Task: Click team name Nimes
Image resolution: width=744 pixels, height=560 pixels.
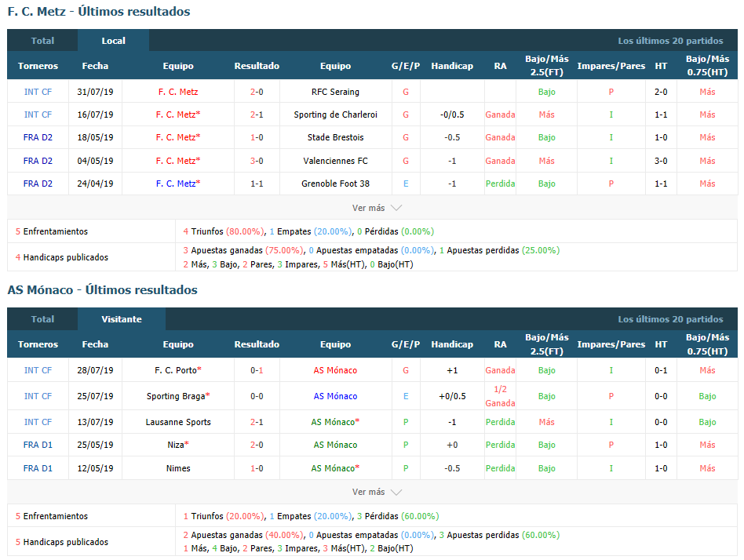Action: pyautogui.click(x=178, y=468)
